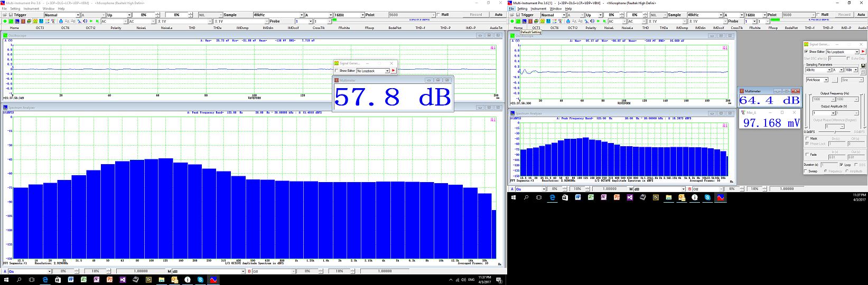Click the Skype icon in right taskbar
Image resolution: width=868 pixels, height=285 pixels.
click(x=707, y=197)
